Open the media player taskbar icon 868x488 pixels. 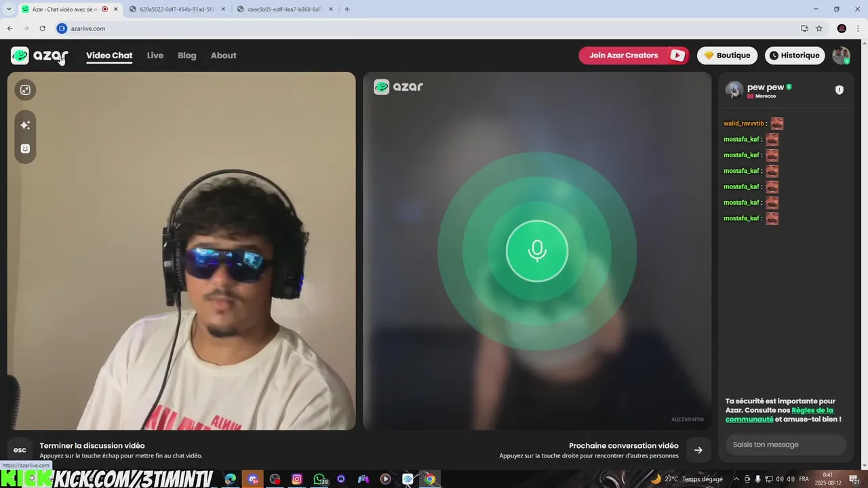pos(385,479)
